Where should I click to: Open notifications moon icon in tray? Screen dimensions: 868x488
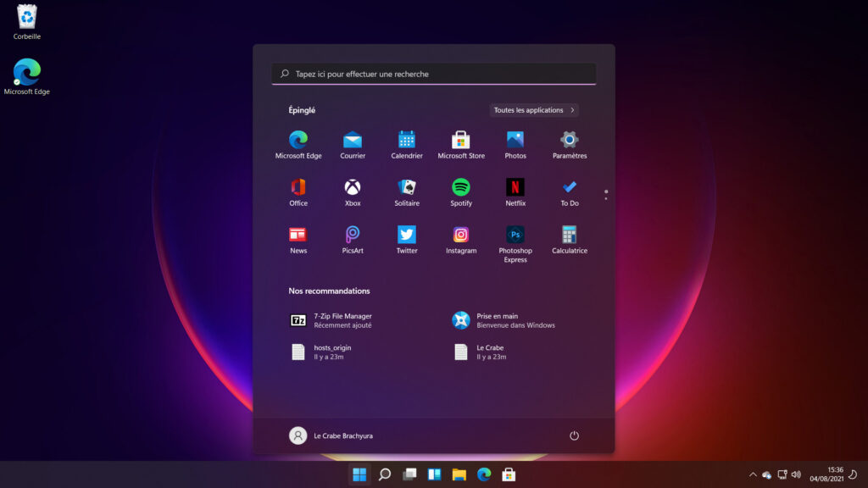pyautogui.click(x=853, y=474)
